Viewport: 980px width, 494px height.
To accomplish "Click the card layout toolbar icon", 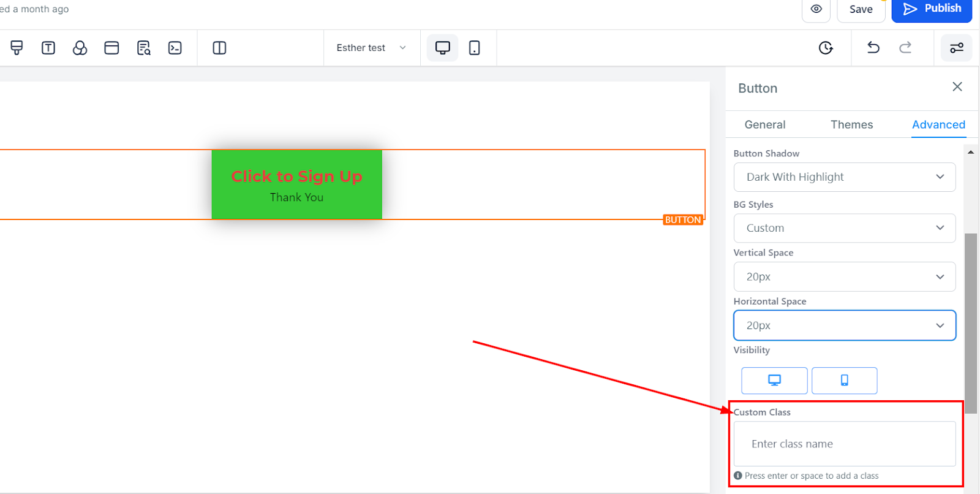I will point(111,48).
